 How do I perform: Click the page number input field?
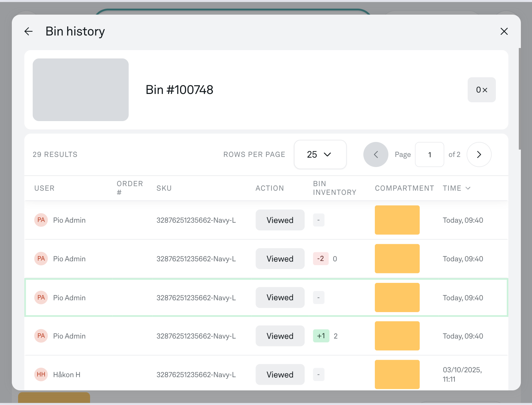coord(429,154)
